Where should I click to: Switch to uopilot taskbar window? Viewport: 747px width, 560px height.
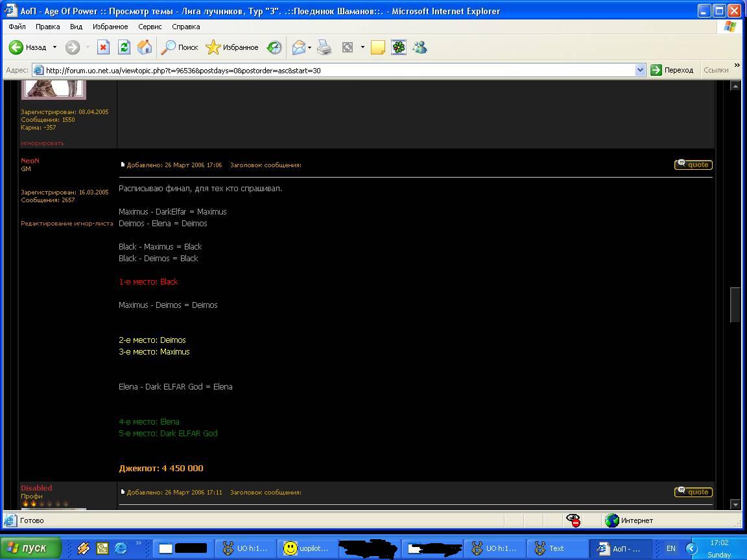(x=306, y=548)
